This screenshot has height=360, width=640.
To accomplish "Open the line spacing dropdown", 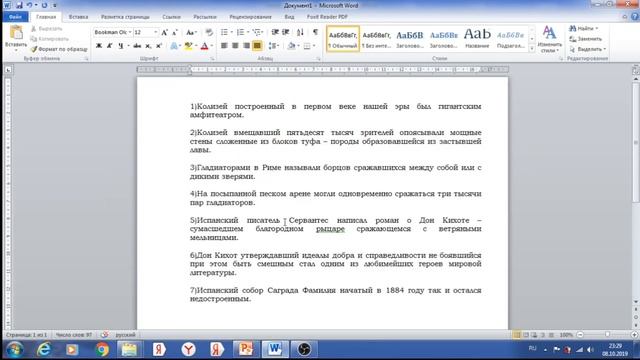I will [274, 46].
